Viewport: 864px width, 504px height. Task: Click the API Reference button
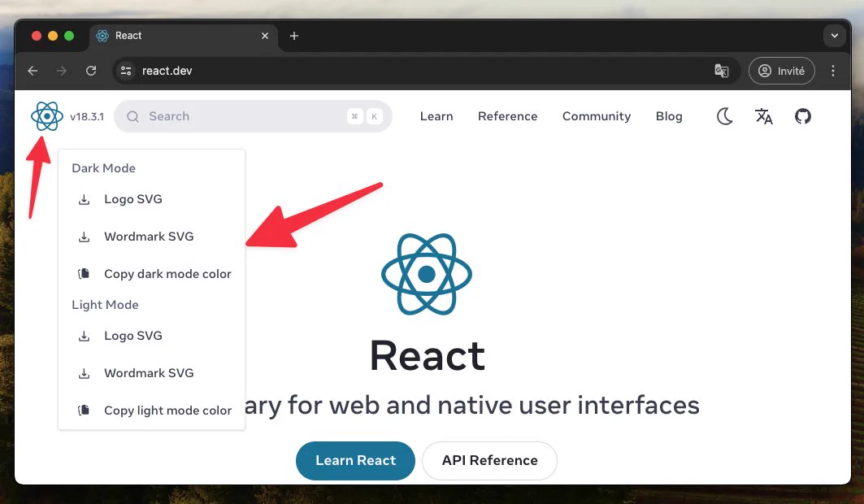[x=489, y=460]
